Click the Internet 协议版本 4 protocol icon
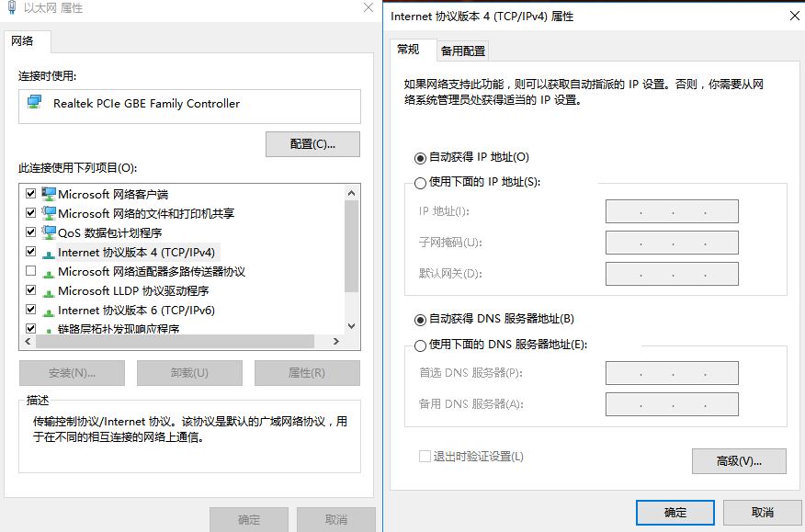The image size is (805, 532). point(49,253)
